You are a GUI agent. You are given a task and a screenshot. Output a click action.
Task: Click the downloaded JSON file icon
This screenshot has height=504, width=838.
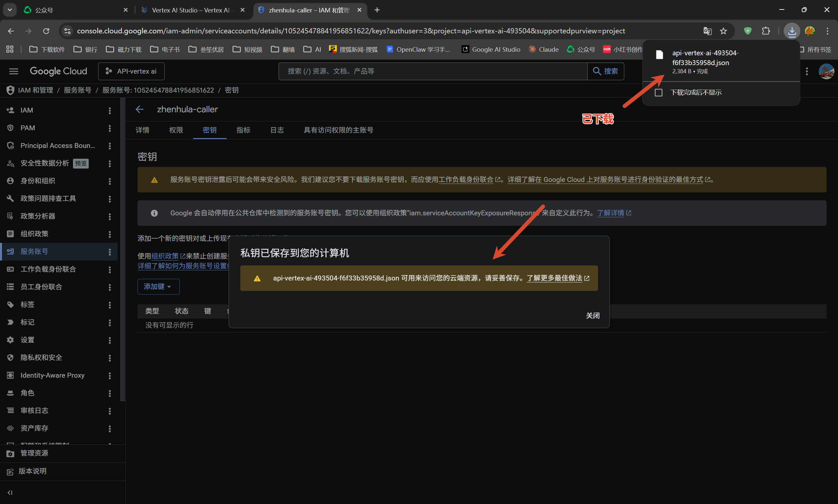659,55
